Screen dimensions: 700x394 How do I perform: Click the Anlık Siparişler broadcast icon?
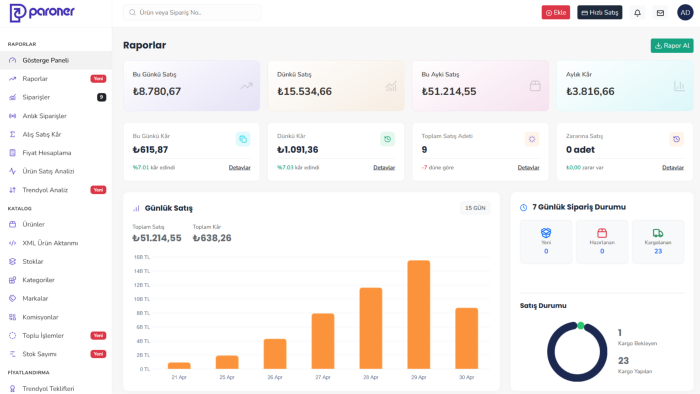point(12,116)
